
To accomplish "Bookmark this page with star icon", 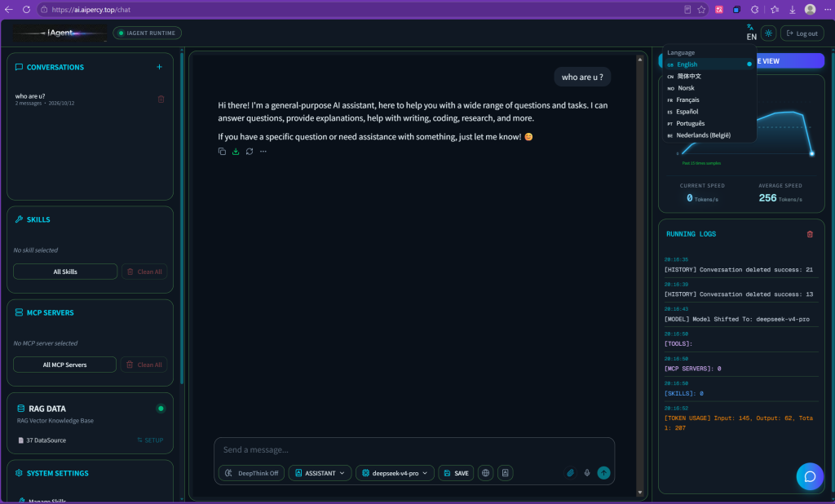I will pos(701,10).
